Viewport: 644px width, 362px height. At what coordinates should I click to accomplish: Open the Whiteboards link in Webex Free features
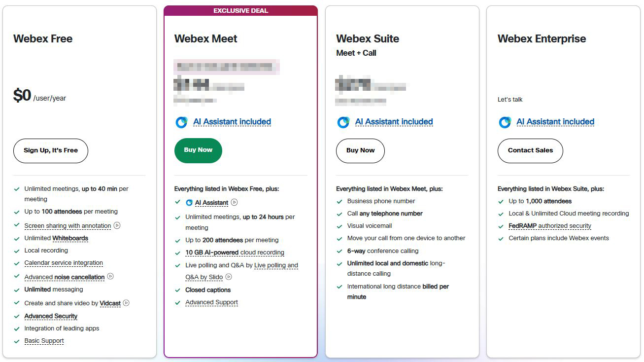71,238
